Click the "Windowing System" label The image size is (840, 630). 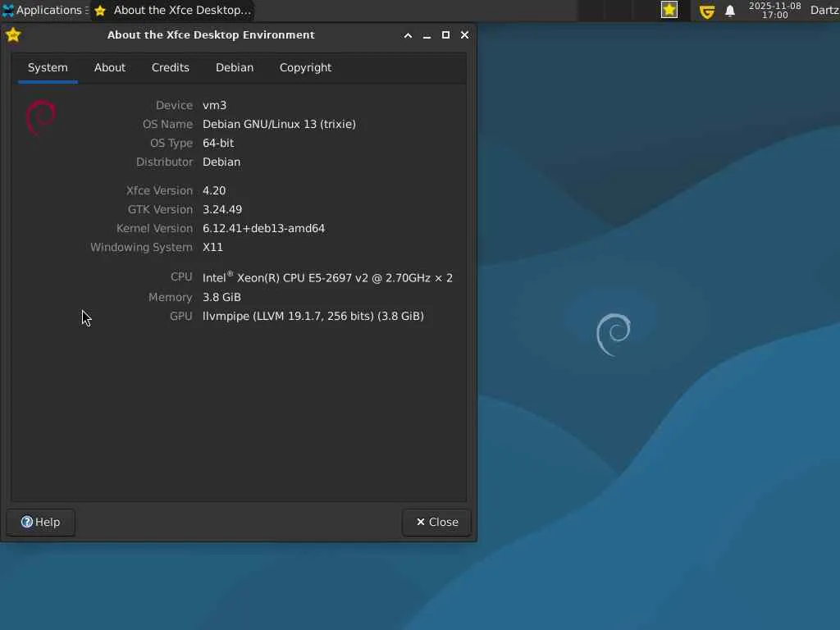pos(141,247)
